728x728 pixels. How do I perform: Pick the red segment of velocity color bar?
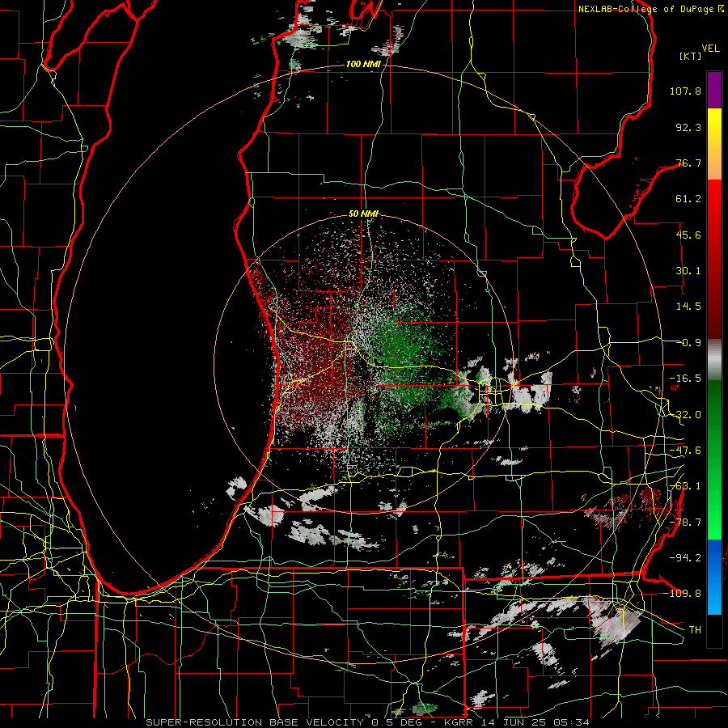coord(714,259)
